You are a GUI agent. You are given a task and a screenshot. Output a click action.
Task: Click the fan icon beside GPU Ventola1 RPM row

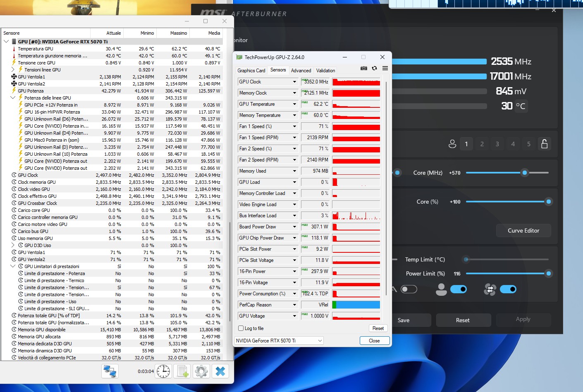(x=14, y=77)
